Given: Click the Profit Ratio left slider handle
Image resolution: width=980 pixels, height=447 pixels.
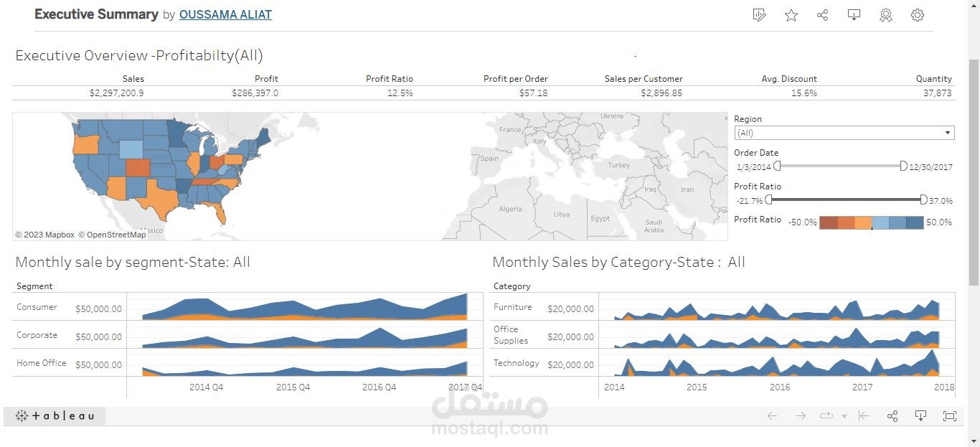Looking at the screenshot, I should pyautogui.click(x=768, y=199).
